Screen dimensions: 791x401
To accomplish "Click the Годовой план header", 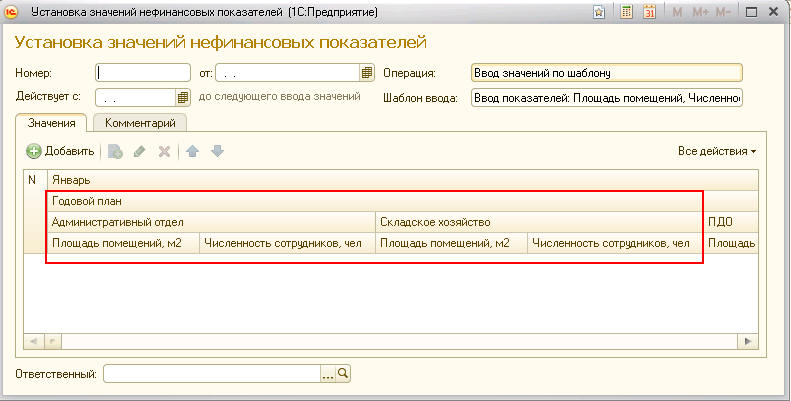I will tap(403, 201).
